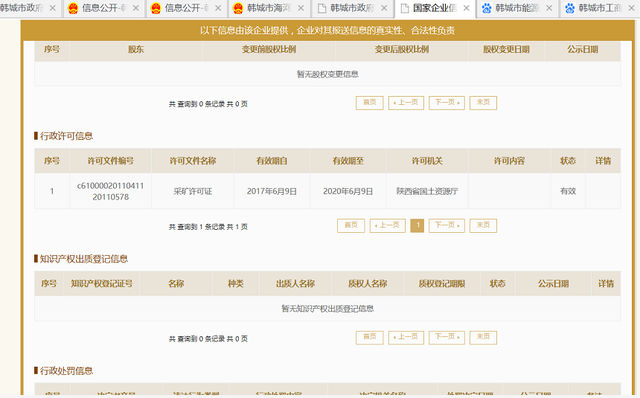Close the 国家企业信 active tab
The height and width of the screenshot is (398, 640).
[467, 8]
